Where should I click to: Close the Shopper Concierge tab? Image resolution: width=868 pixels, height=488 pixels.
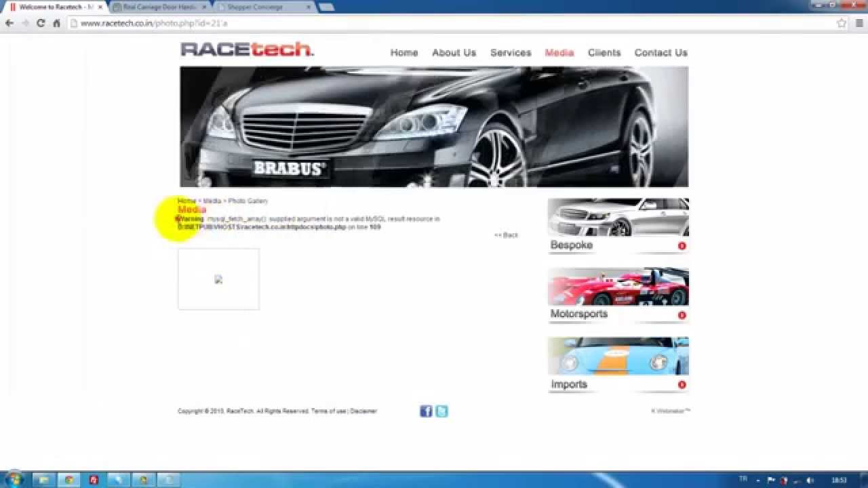(309, 7)
